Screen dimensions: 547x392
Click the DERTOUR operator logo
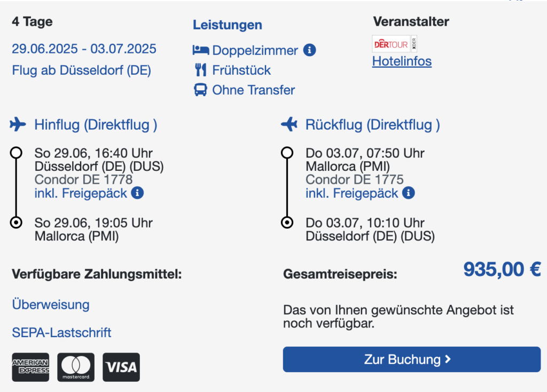pyautogui.click(x=395, y=44)
